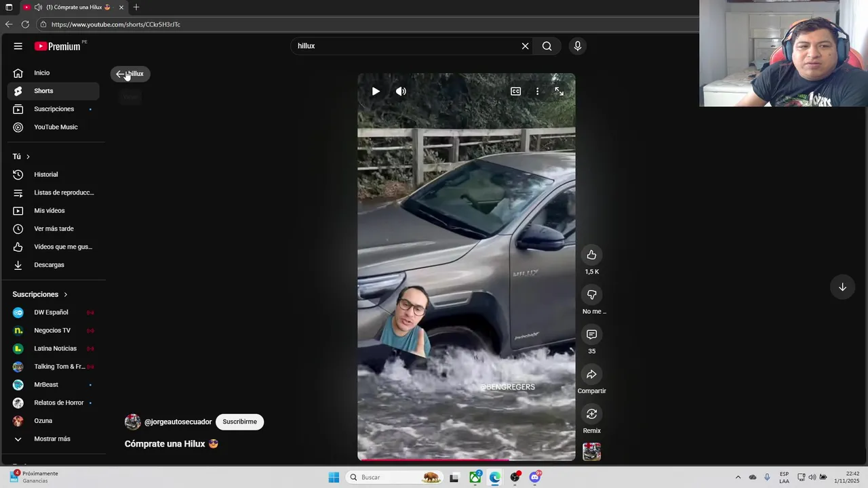The height and width of the screenshot is (488, 868).
Task: Go to the next Short with down arrow
Action: [842, 287]
